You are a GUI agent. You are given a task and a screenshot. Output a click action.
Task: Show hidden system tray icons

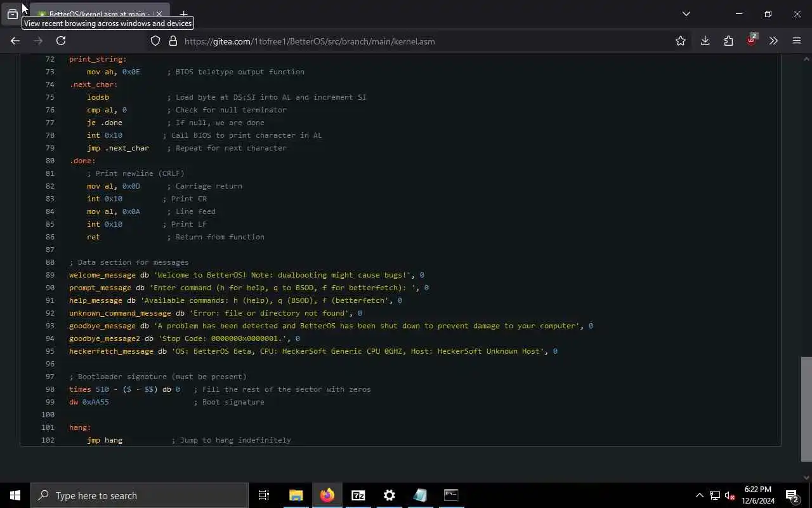(699, 495)
